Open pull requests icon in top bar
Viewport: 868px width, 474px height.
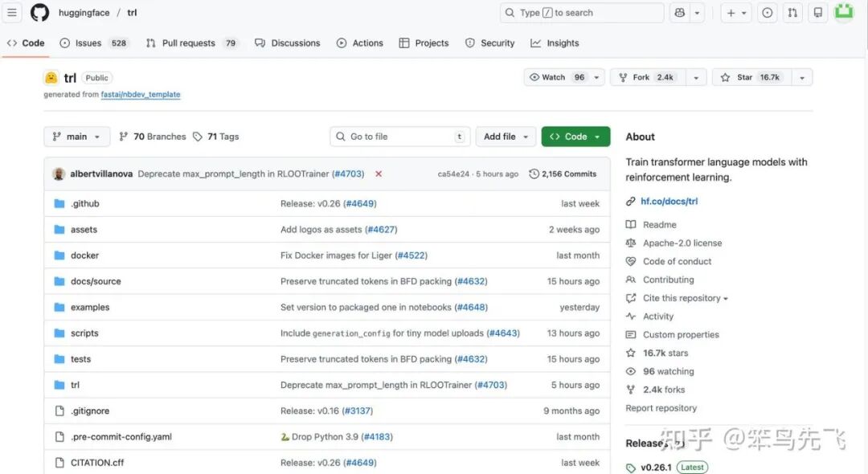click(792, 13)
